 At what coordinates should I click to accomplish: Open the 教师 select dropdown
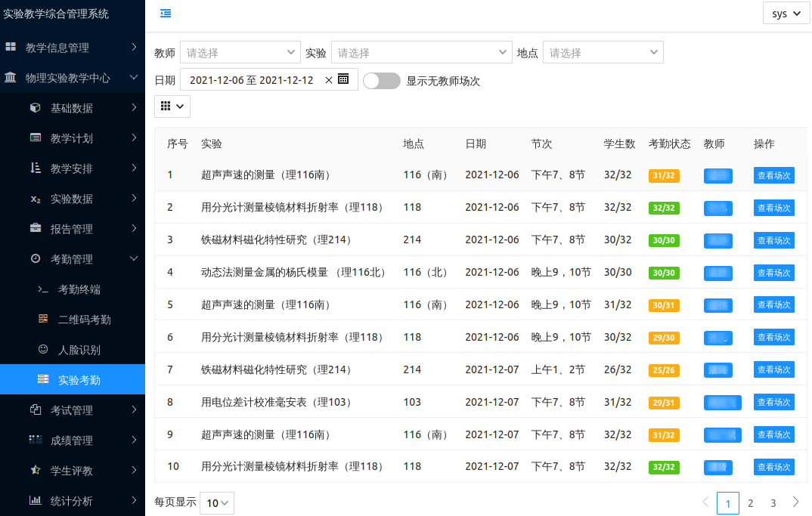click(240, 53)
